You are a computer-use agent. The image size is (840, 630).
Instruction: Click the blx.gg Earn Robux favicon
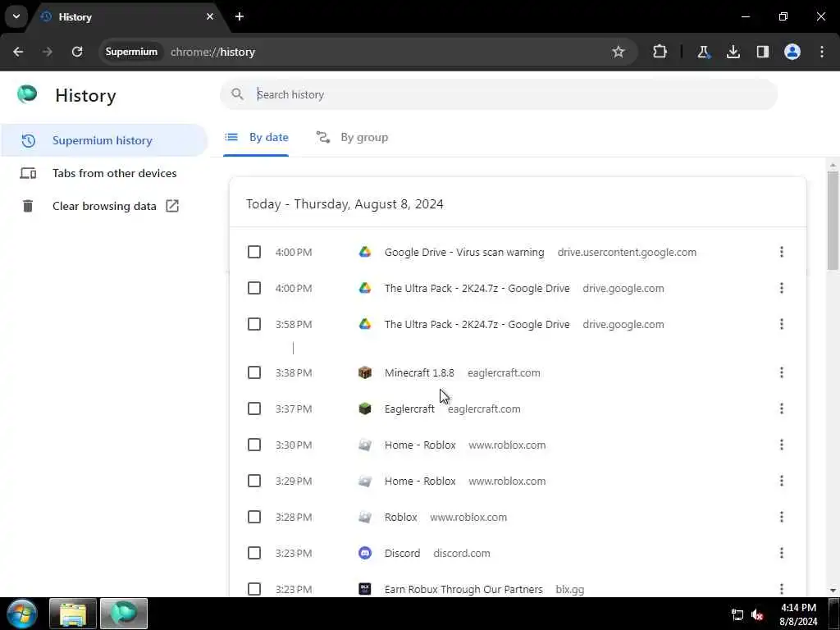tap(365, 589)
